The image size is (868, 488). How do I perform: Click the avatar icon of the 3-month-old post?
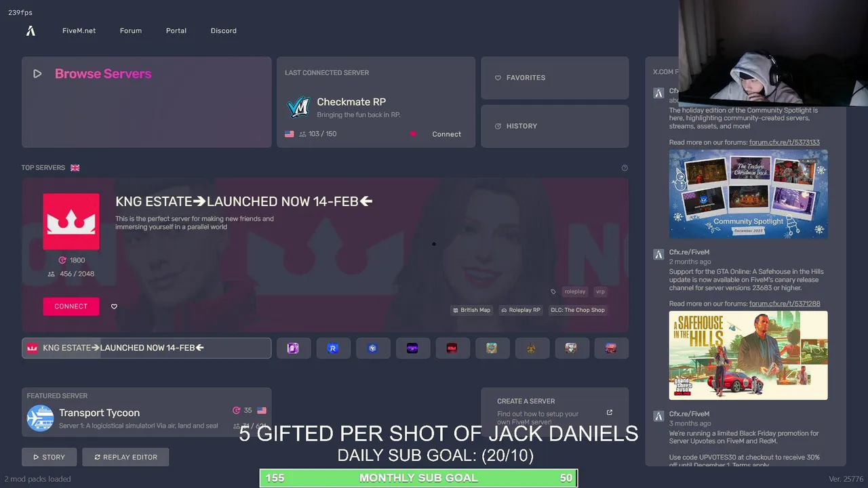pos(658,415)
